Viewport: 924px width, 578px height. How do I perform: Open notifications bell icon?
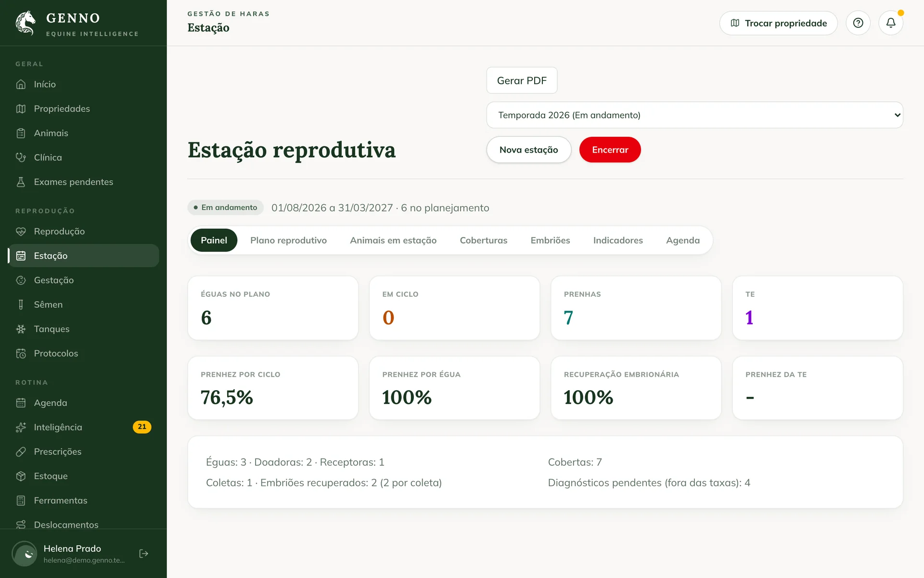(891, 23)
